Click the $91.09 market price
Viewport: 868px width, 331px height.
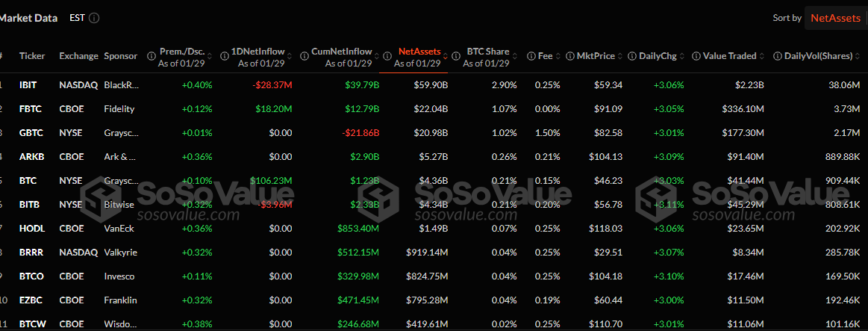[x=610, y=109]
